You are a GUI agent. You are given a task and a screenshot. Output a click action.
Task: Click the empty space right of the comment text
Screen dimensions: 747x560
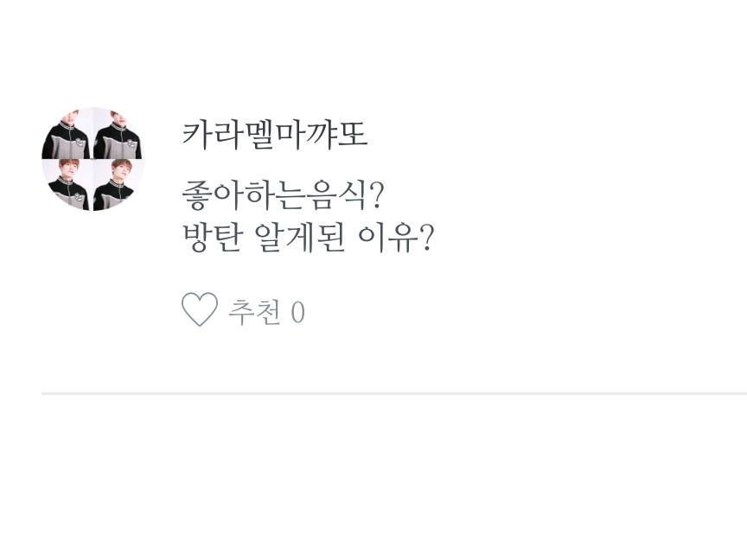point(591,217)
